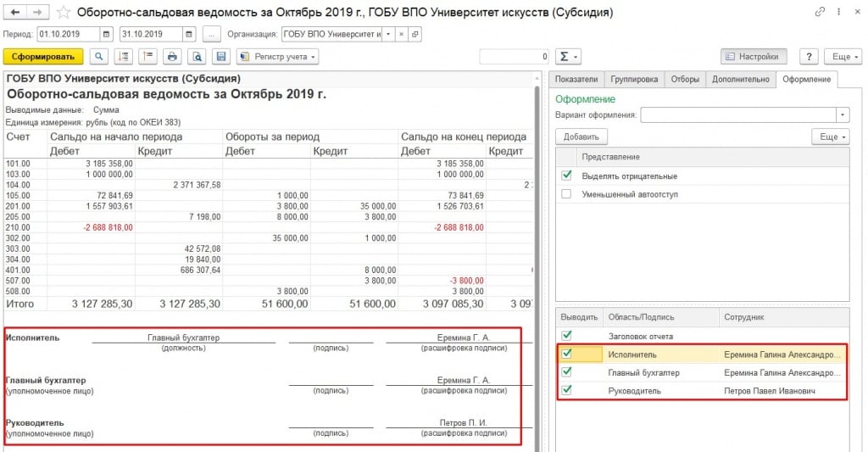Enable 'Уменьшенный автоотступ' checkbox
The image size is (868, 452).
point(566,194)
